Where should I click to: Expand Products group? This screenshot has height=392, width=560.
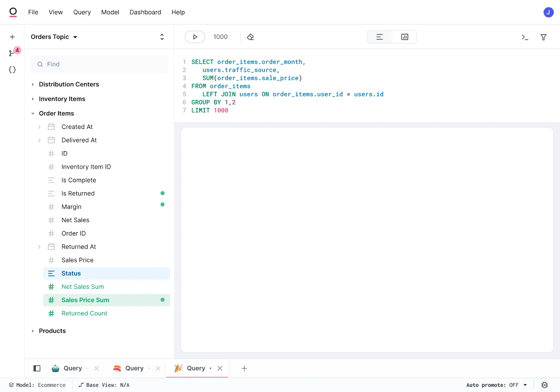click(x=33, y=331)
